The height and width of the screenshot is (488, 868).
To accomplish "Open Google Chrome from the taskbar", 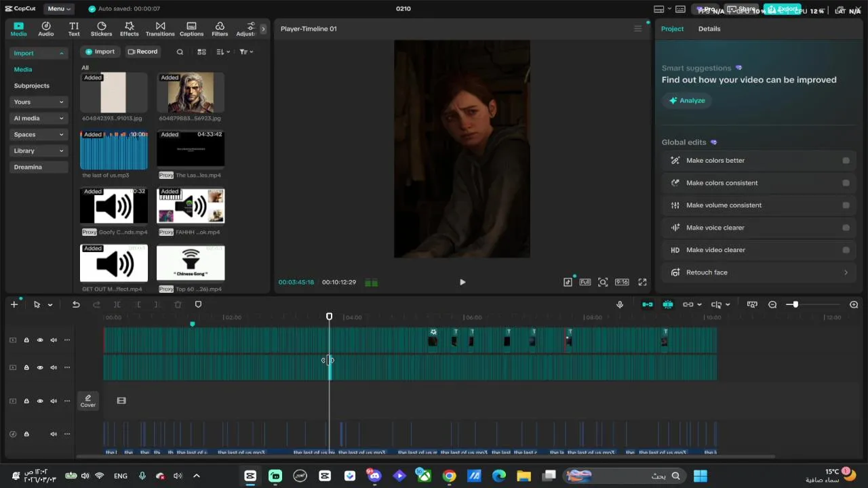I will (x=449, y=476).
